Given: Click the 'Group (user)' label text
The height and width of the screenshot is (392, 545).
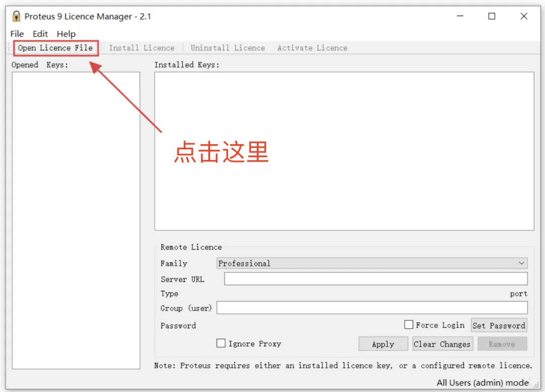Looking at the screenshot, I should (x=186, y=308).
